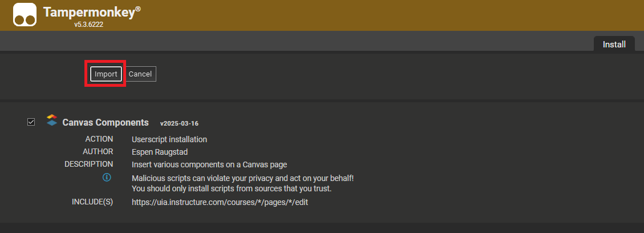Click the Canvas Components script icon

(52, 120)
